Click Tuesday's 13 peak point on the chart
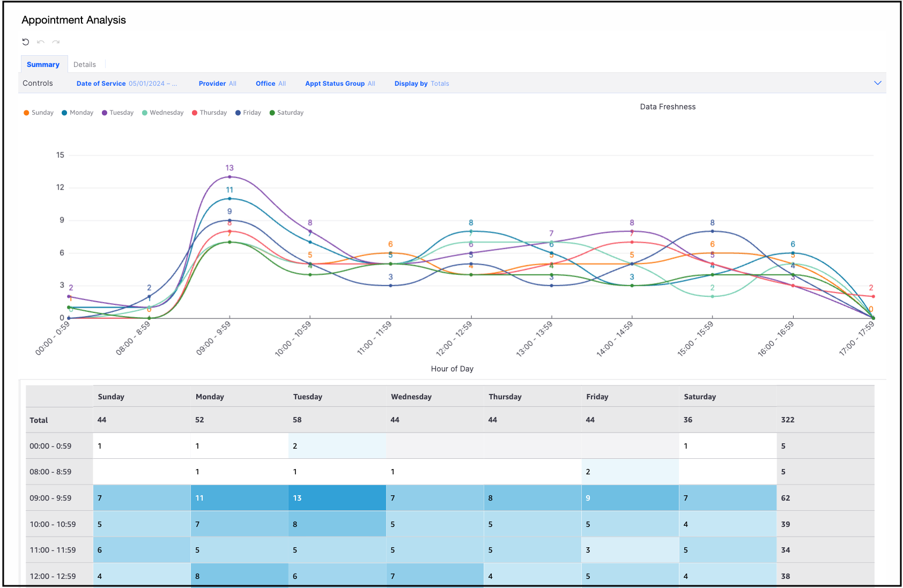Screen dimensions: 903x588 point(230,177)
